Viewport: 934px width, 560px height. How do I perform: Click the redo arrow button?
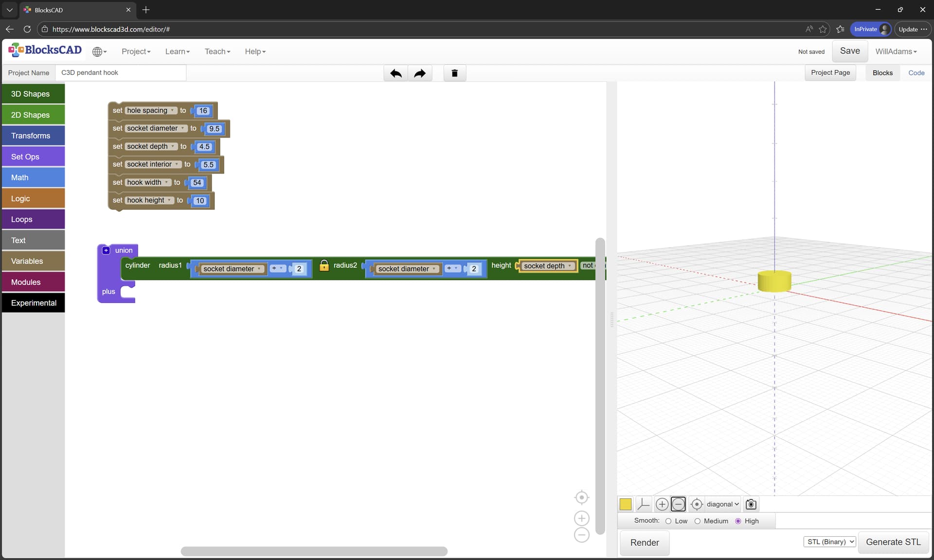click(419, 73)
